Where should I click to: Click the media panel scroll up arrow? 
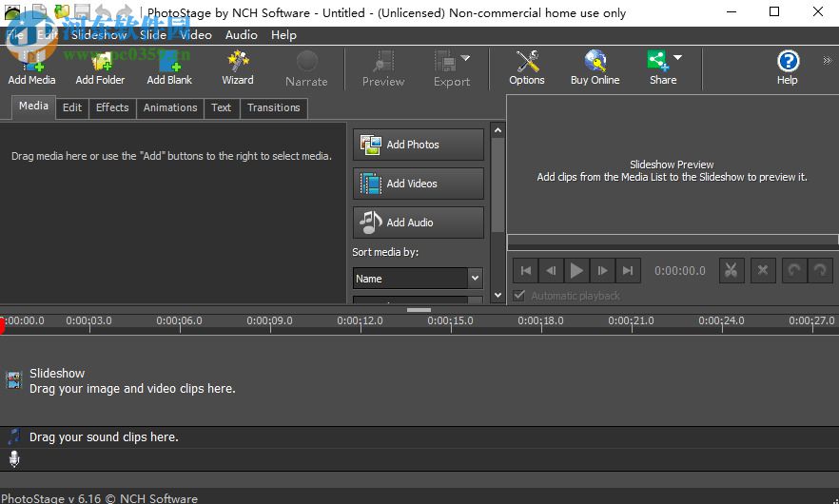point(498,130)
